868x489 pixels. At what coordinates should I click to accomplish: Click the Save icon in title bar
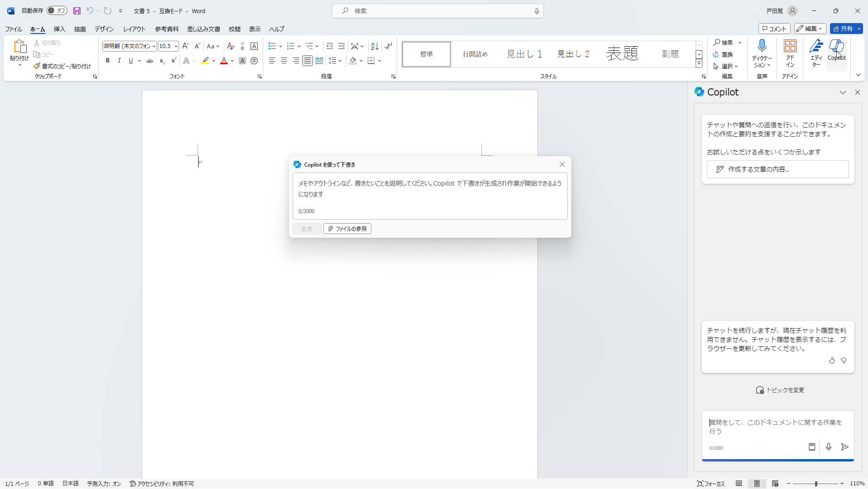click(77, 11)
